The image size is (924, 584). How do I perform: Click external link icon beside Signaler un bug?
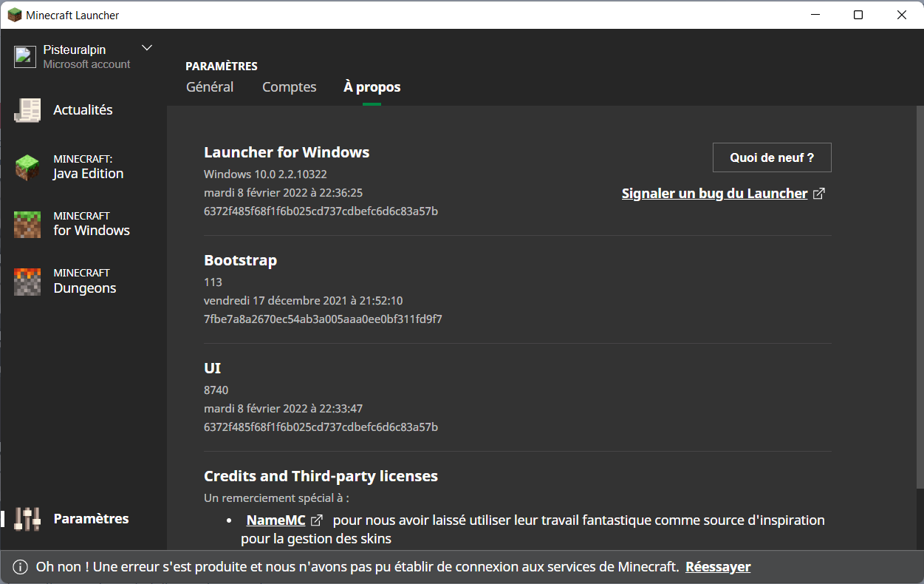[x=818, y=194]
